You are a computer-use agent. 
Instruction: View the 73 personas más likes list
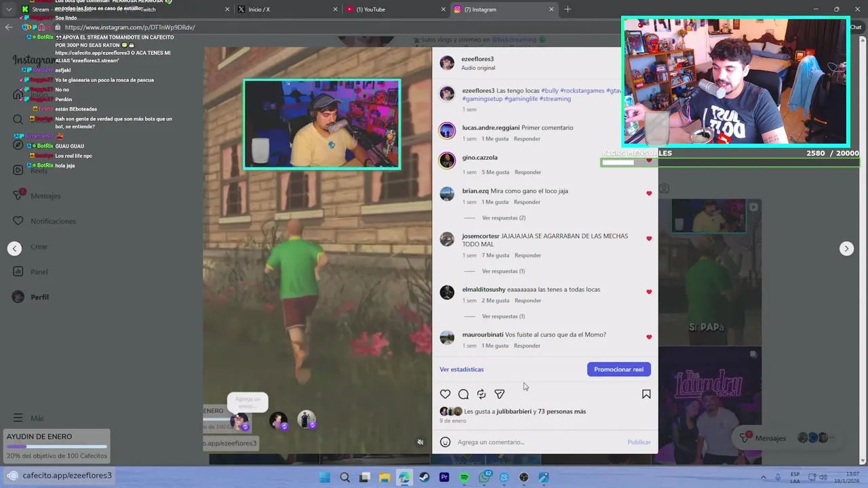561,411
